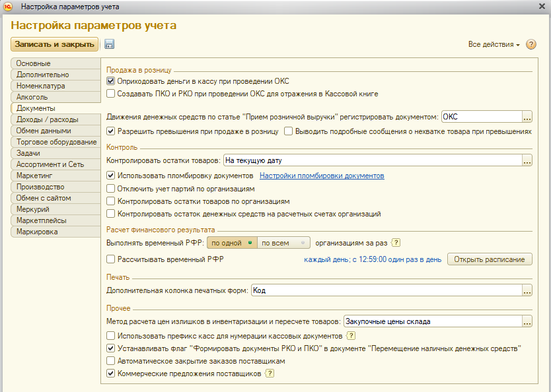The width and height of the screenshot is (551, 392).
Task: Open help with the question mark icon
Action: click(x=531, y=44)
